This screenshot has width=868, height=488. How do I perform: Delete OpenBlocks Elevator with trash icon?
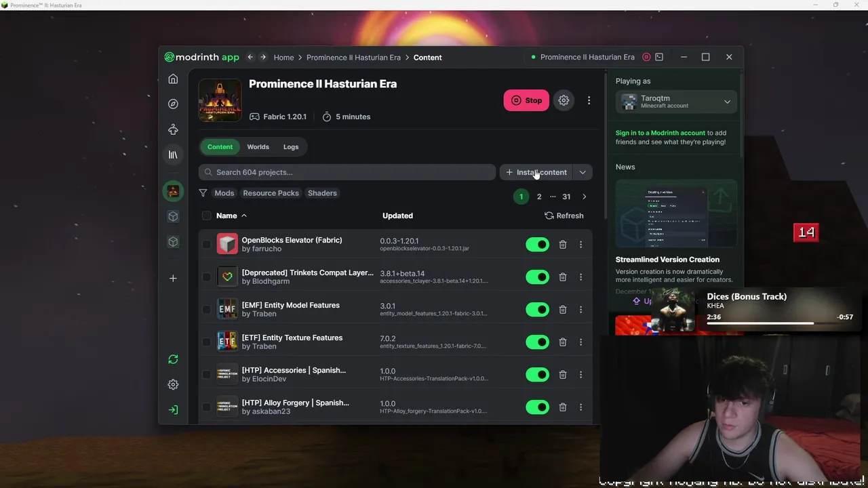[x=562, y=244]
